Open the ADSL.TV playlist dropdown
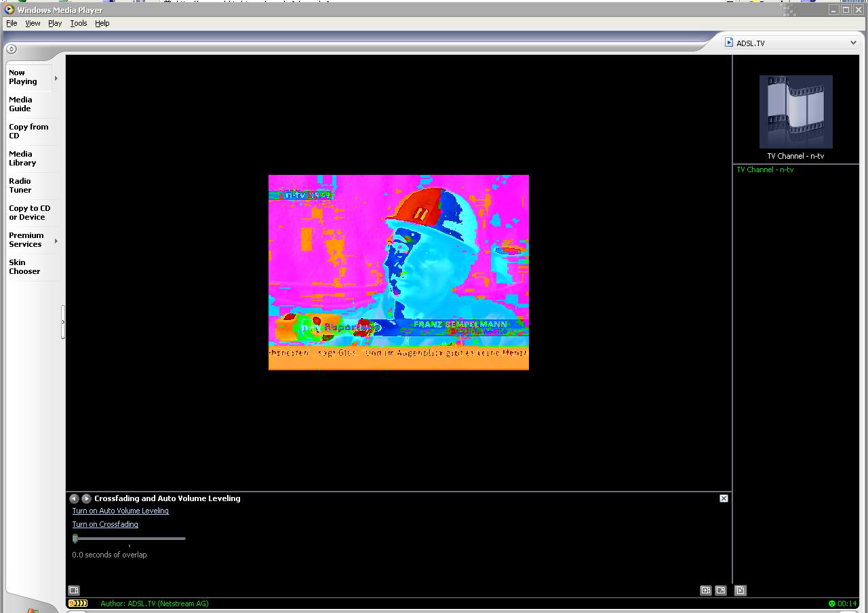The image size is (868, 613). [x=853, y=43]
